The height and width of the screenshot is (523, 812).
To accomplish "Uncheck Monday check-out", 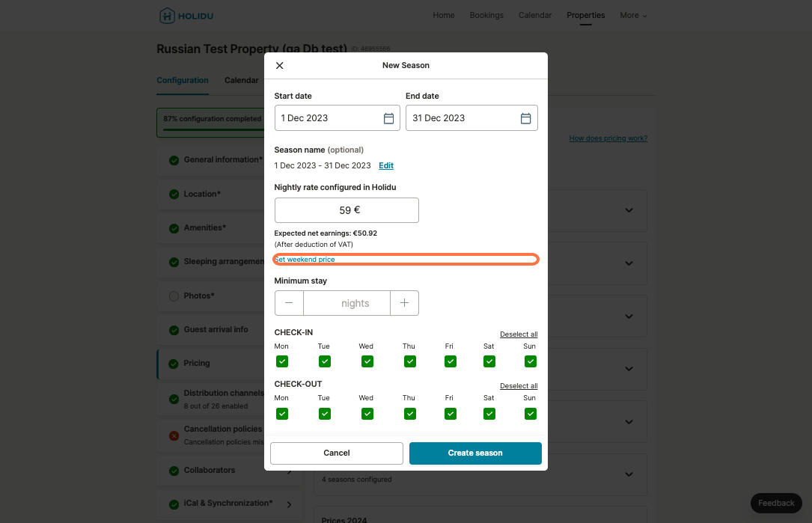I will tap(281, 414).
